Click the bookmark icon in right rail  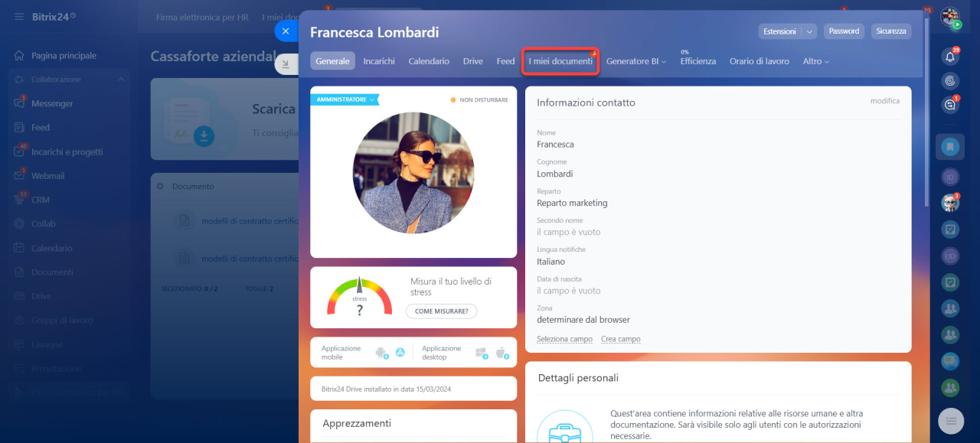coord(950,146)
